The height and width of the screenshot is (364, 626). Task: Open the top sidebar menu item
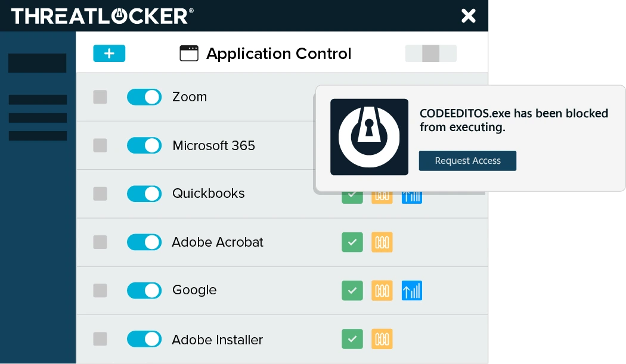tap(37, 63)
